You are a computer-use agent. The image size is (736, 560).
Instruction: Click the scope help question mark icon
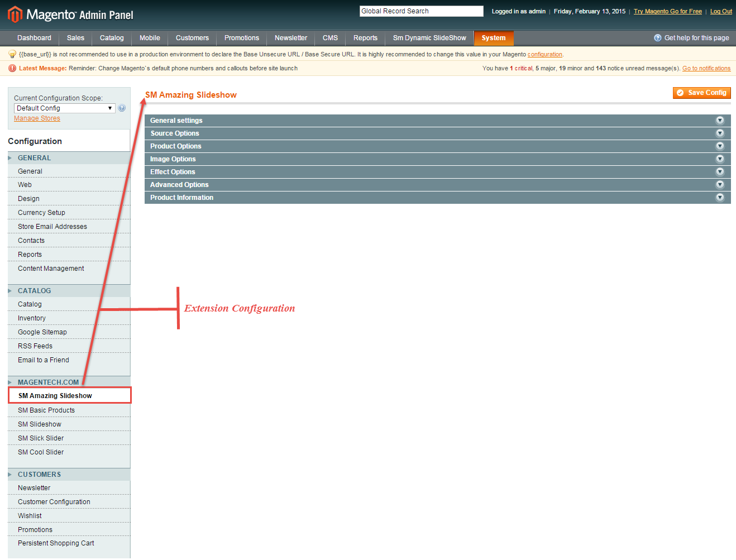coord(122,108)
